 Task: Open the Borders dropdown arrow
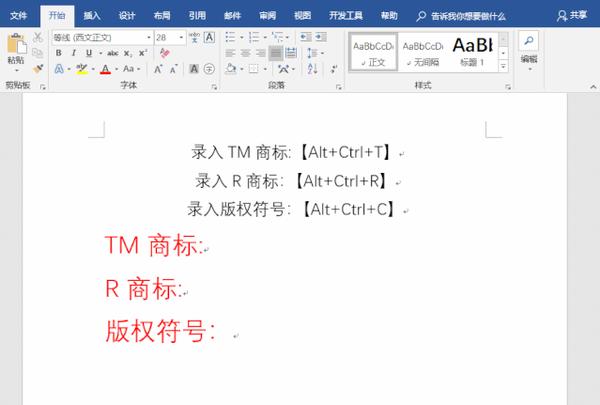coord(265,69)
